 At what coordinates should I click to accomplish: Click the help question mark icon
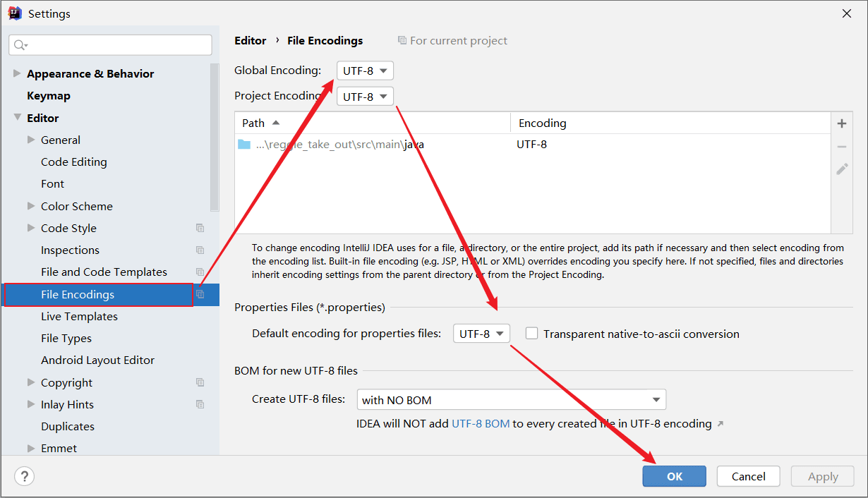click(24, 476)
